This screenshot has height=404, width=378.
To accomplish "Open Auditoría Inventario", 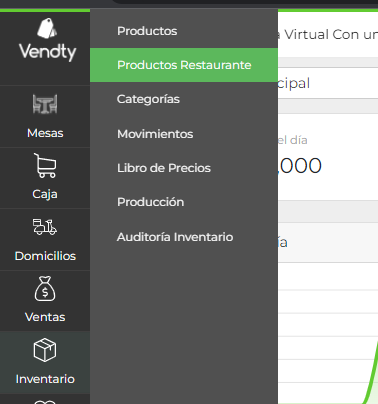I will pos(175,237).
